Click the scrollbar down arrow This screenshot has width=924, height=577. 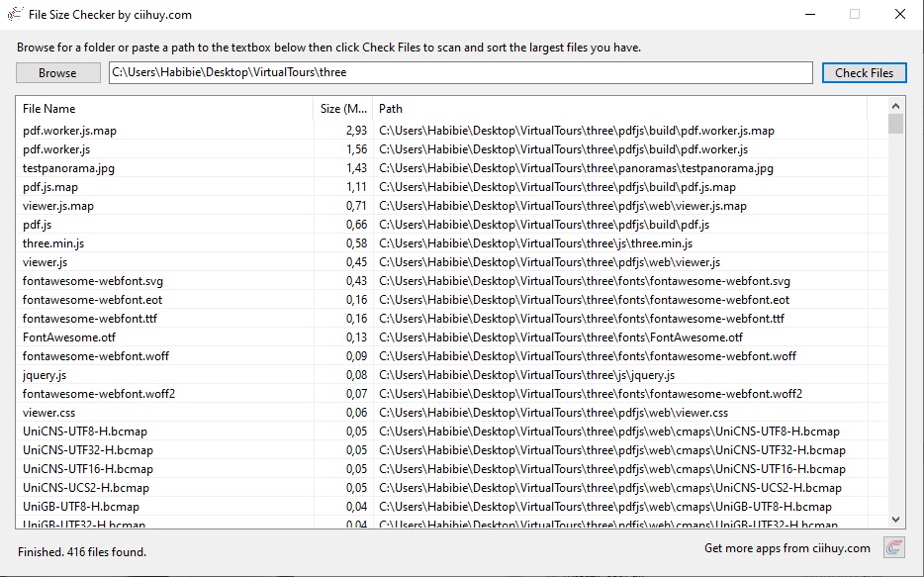(x=896, y=520)
